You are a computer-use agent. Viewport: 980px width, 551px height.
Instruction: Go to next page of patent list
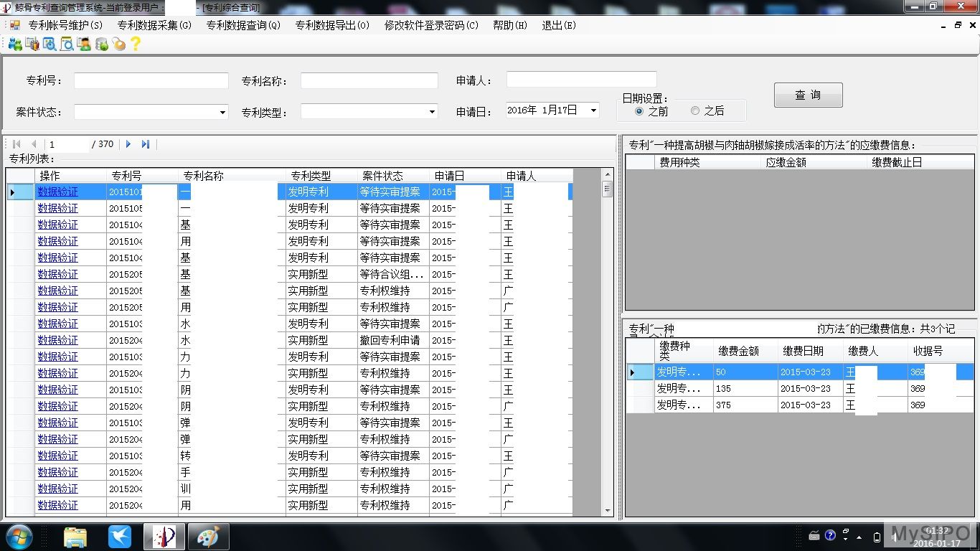[128, 144]
